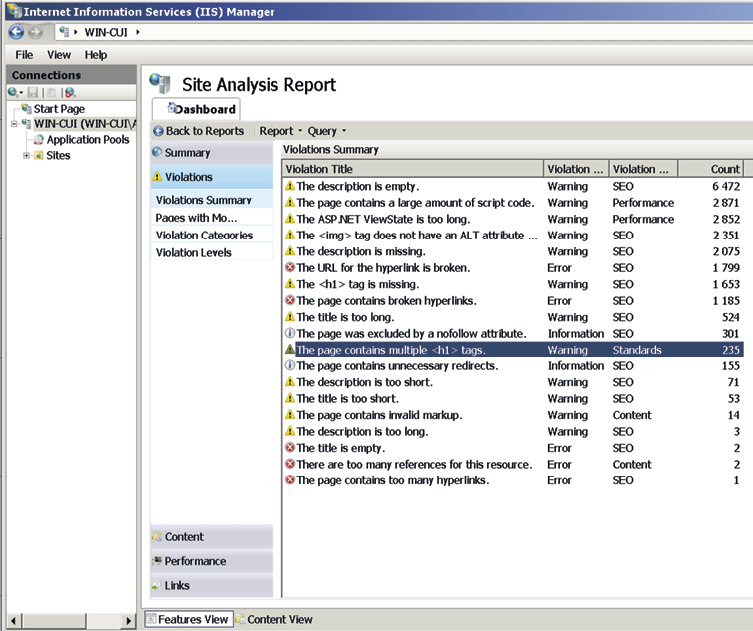Open the Links section
This screenshot has width=753, height=631.
click(212, 585)
